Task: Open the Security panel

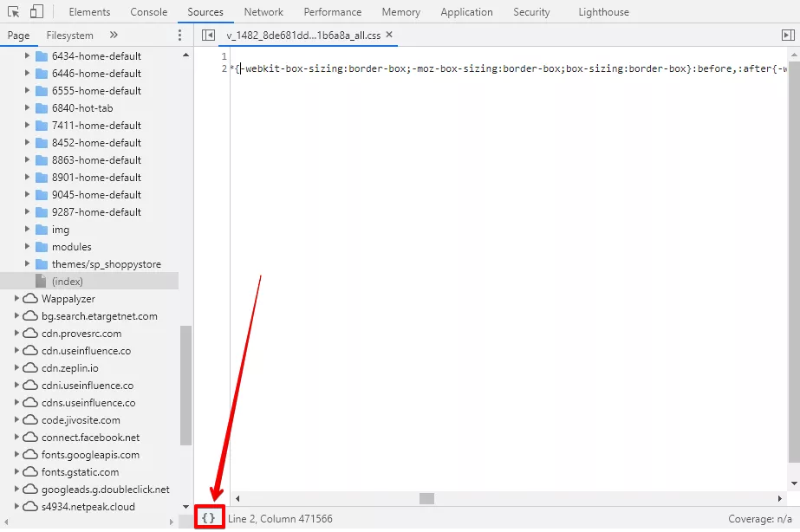Action: (531, 12)
